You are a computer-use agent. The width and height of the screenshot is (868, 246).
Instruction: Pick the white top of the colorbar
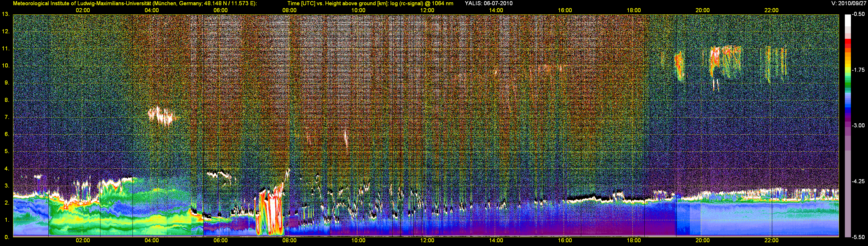[x=847, y=20]
